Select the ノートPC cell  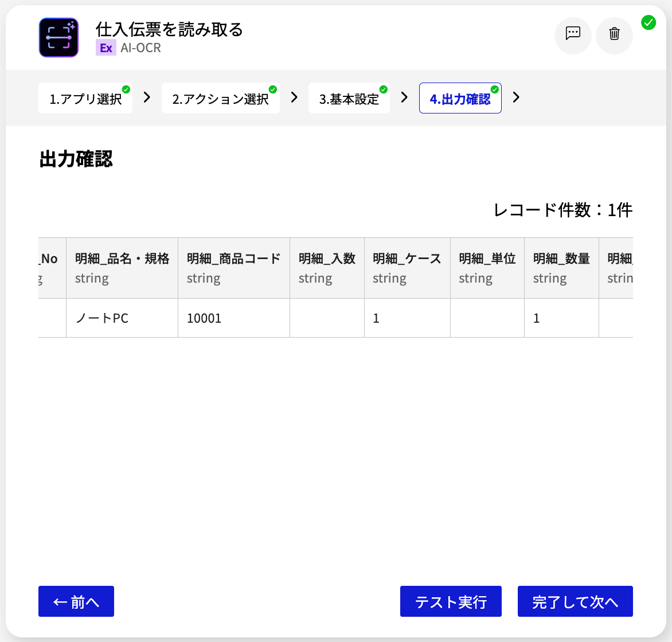[122, 318]
